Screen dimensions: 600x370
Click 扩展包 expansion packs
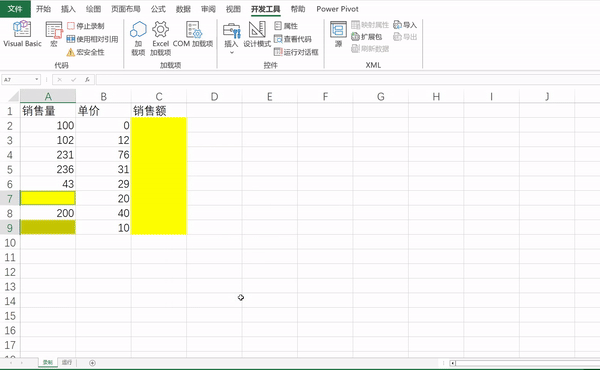tap(367, 37)
